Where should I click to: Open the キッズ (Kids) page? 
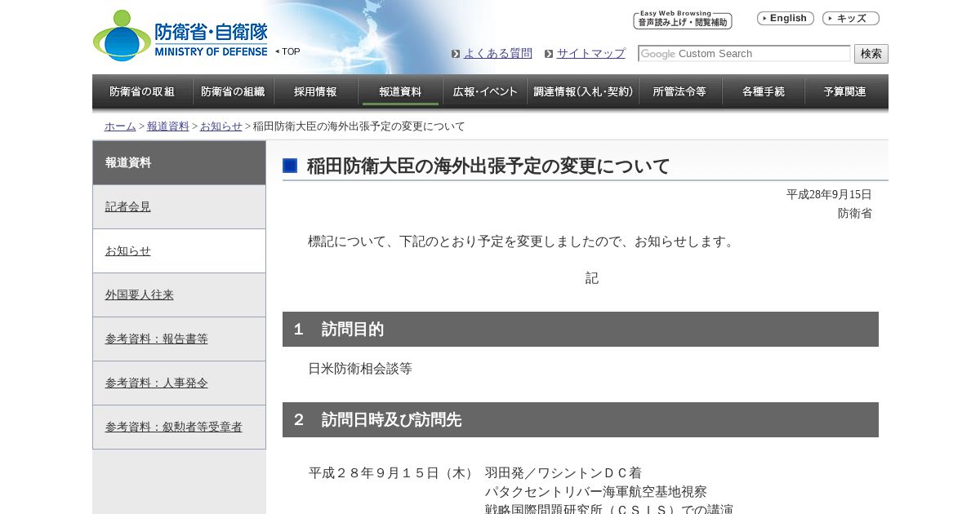click(851, 19)
